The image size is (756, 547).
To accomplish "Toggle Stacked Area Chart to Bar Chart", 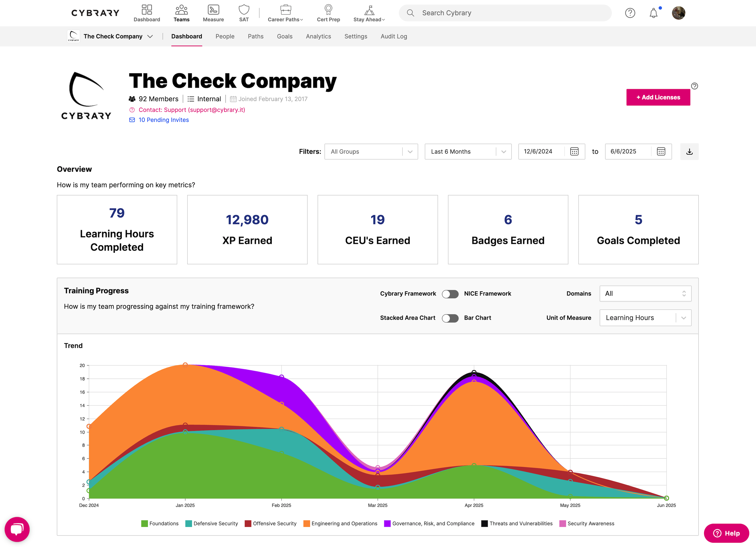I will (450, 318).
